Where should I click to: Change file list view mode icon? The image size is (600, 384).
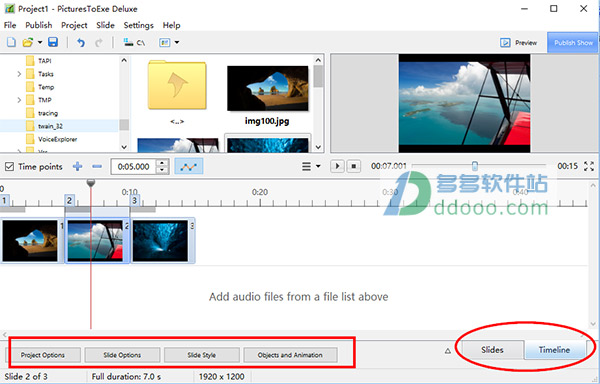click(x=165, y=42)
